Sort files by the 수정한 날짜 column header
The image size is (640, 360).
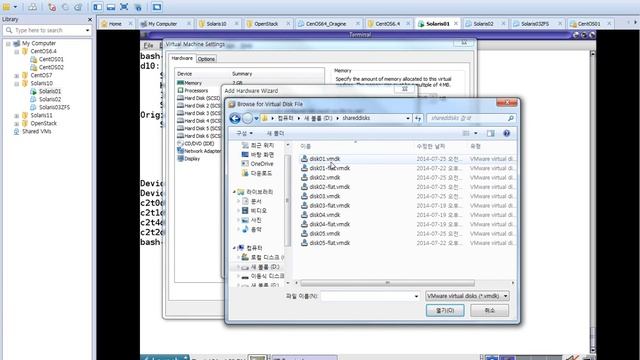pyautogui.click(x=431, y=146)
